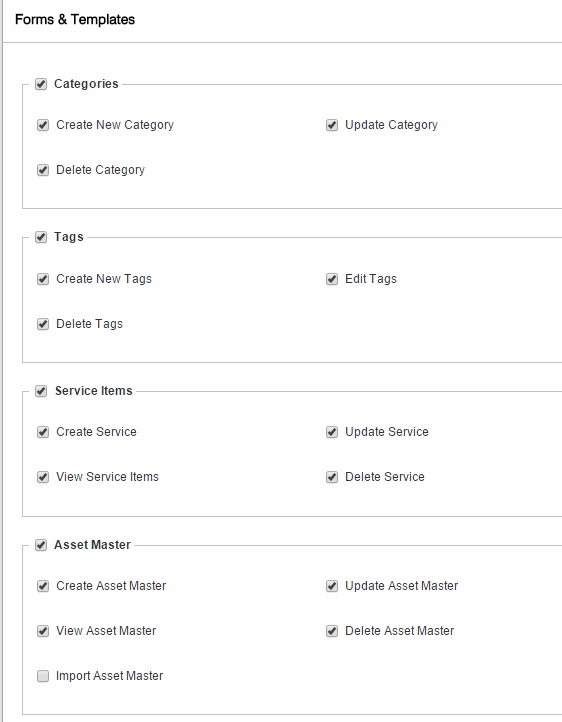
Task: Toggle the Create Asset Master checkbox
Action: (x=43, y=586)
